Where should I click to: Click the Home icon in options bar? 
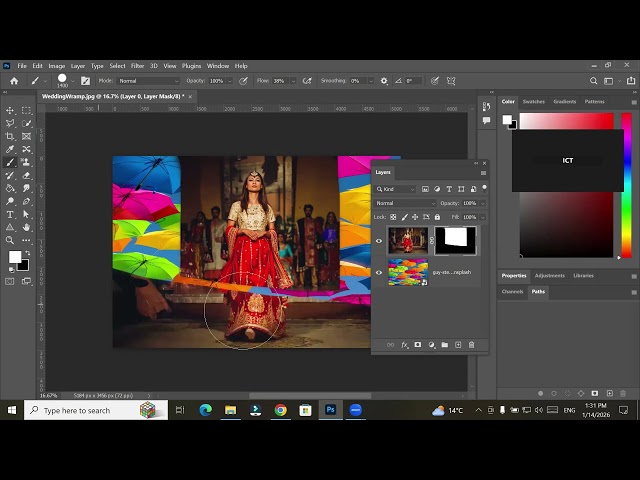click(14, 81)
